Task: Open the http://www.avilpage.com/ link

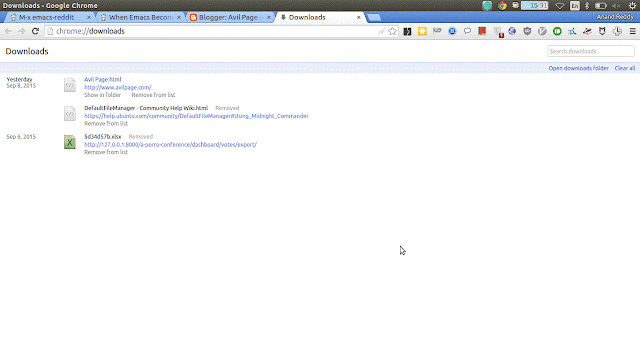Action: point(118,87)
